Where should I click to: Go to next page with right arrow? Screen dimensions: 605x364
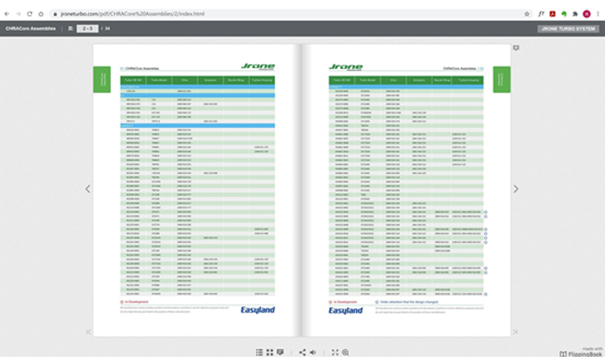[x=516, y=189]
